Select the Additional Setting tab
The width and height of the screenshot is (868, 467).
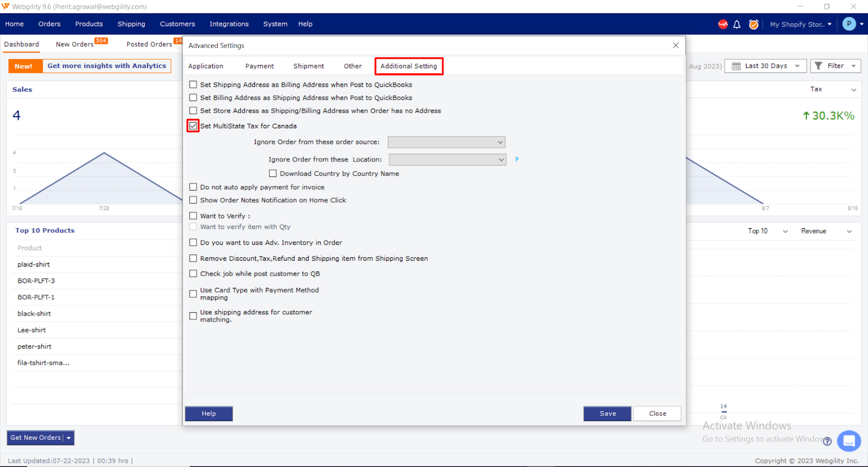409,66
